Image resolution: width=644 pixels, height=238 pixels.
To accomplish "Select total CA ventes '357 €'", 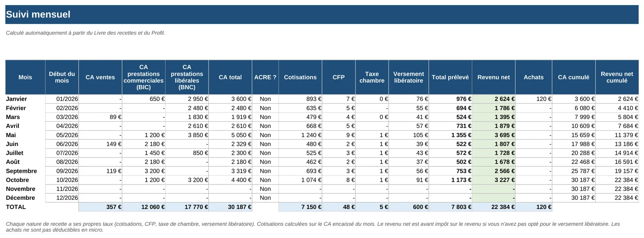I will (100, 207).
